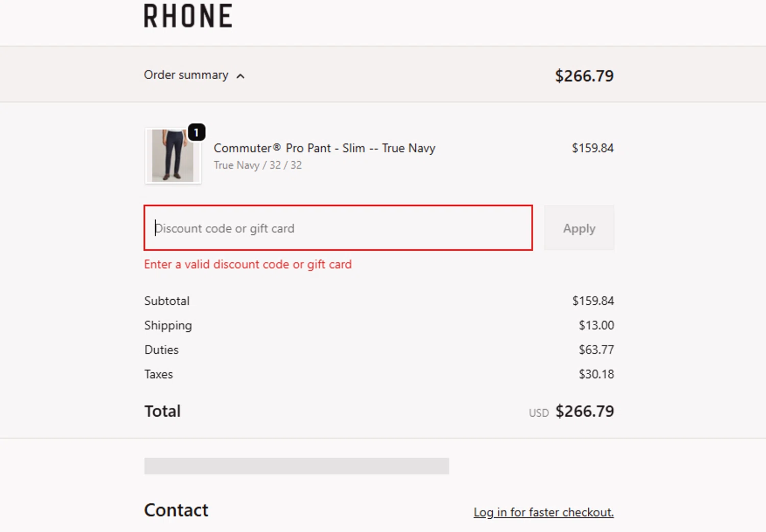Click the Commuter Pro Pant product title
This screenshot has width=766, height=532.
[324, 148]
